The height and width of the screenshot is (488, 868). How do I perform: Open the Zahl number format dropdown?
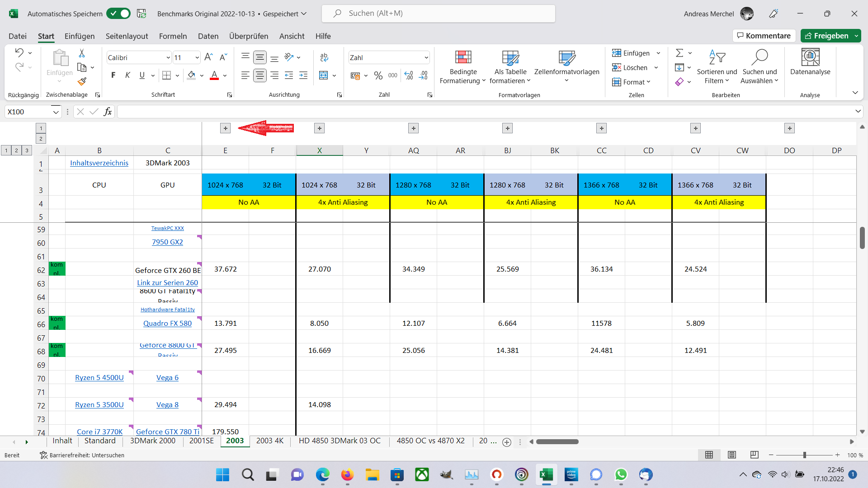tap(426, 57)
